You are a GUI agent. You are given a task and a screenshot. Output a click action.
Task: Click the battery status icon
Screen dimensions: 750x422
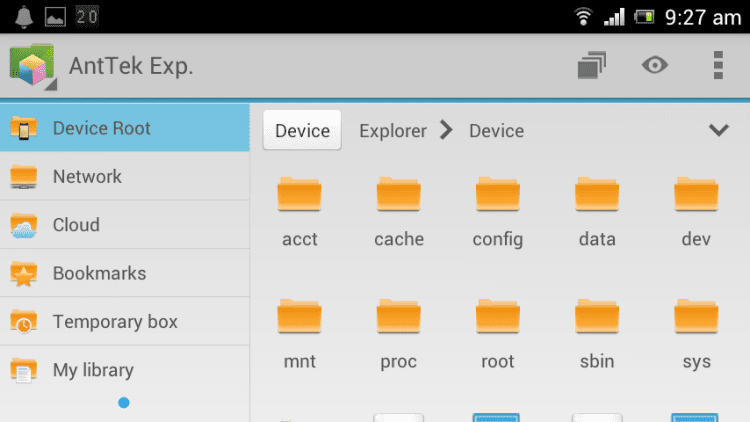644,17
